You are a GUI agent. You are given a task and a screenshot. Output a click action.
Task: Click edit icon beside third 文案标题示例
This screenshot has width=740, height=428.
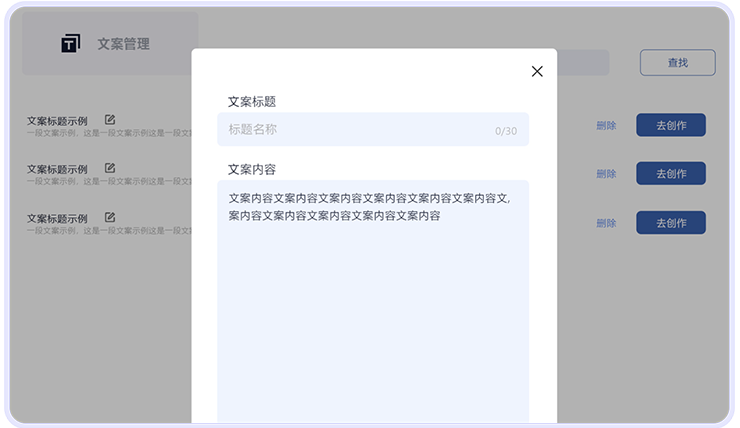click(110, 217)
